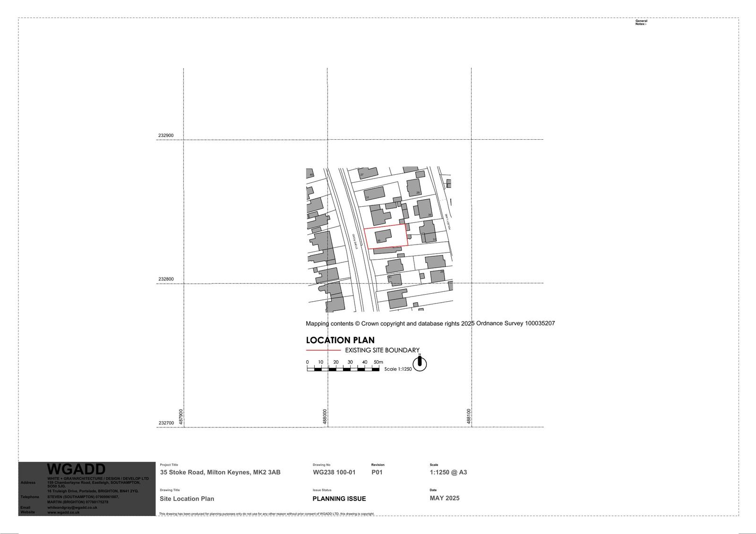Click the building labeled 31
Screen dimensions: 756x534
click(x=374, y=193)
